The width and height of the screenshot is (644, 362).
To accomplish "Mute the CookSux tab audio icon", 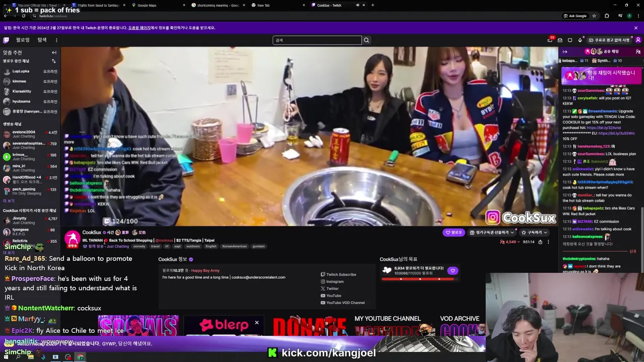I will point(358,5).
